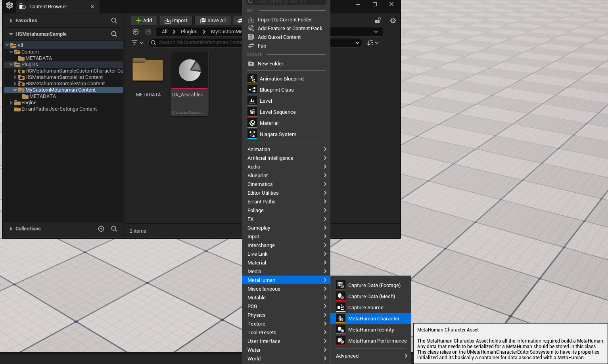The height and width of the screenshot is (364, 608).
Task: Click the Save All button
Action: pos(213,21)
